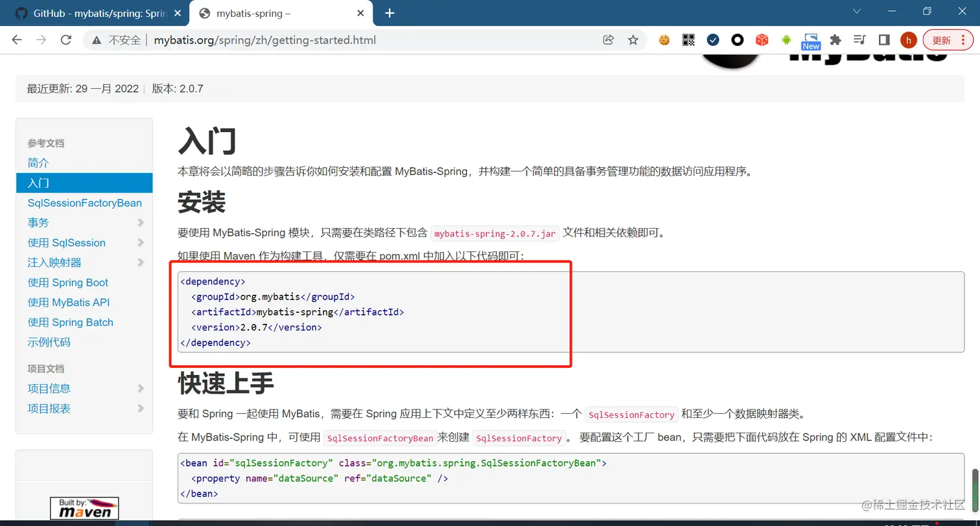The height and width of the screenshot is (526, 980).
Task: Click the mybatis-spring-2.0.7.jar inline code
Action: click(495, 234)
